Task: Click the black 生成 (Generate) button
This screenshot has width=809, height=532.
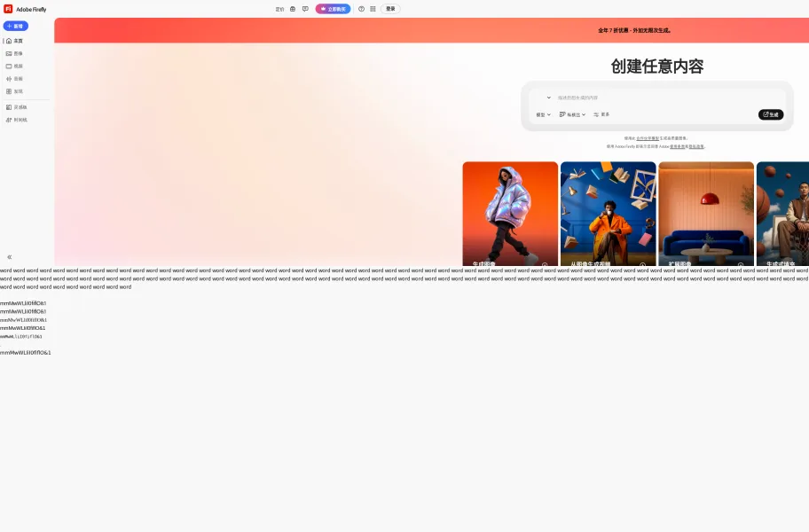Action: 771,114
